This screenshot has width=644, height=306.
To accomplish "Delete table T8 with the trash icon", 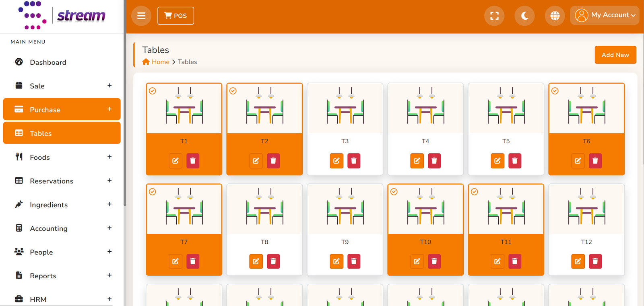I will 273,261.
